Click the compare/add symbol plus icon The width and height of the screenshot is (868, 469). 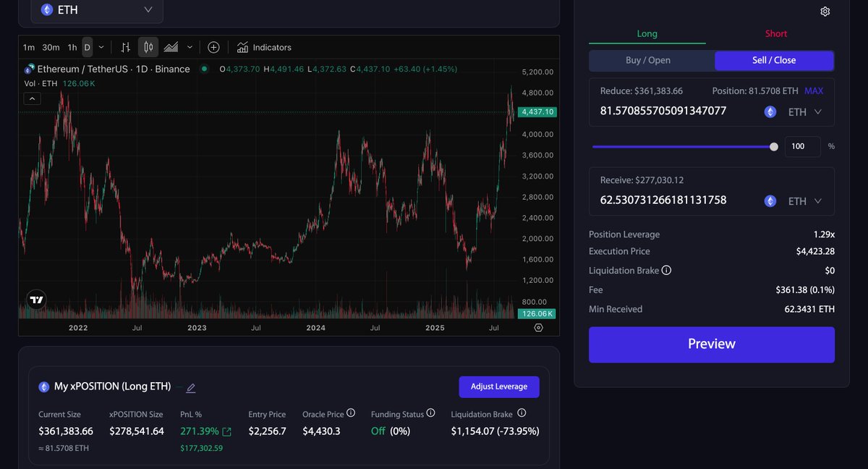[213, 47]
